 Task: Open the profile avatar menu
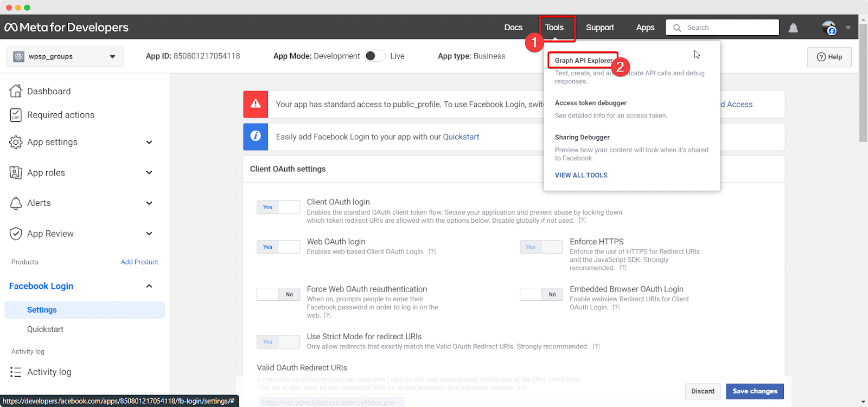829,28
